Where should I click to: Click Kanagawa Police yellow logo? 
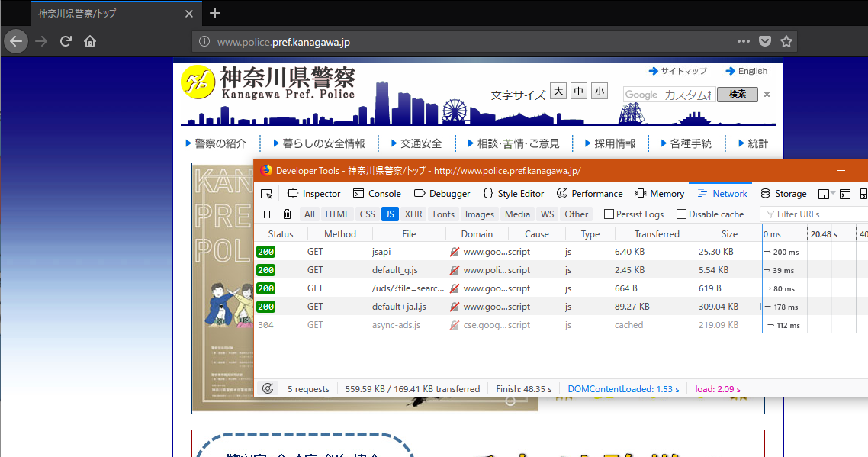click(198, 82)
